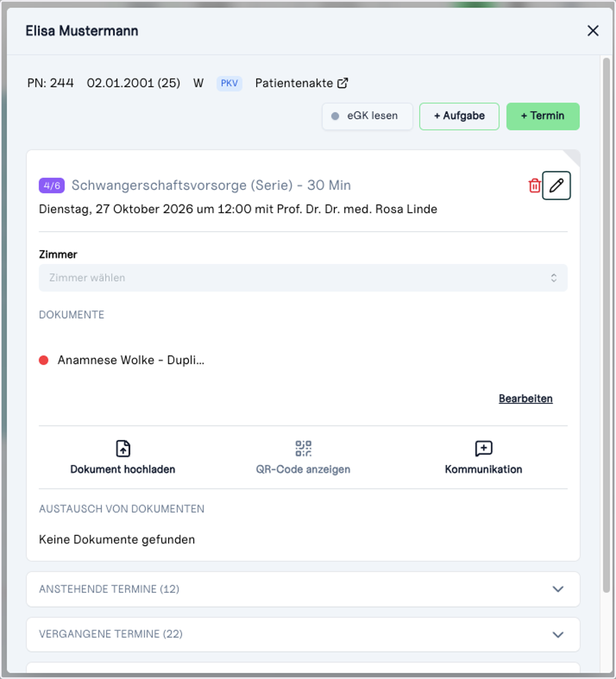
Task: Click the 4/6 series badge
Action: (52, 185)
